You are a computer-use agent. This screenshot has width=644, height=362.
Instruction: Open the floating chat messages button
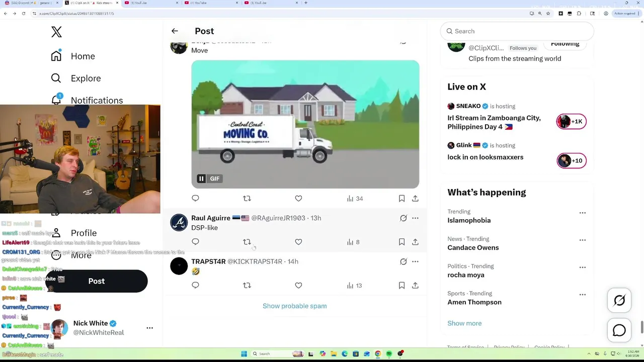pyautogui.click(x=619, y=330)
